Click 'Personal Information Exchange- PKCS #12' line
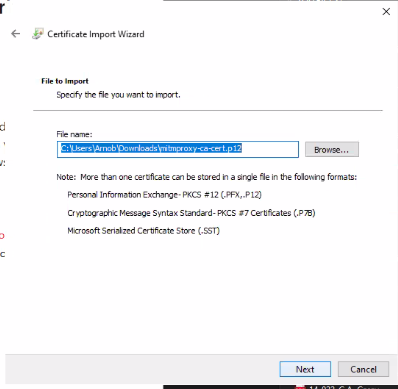The image size is (398, 389). point(164,195)
